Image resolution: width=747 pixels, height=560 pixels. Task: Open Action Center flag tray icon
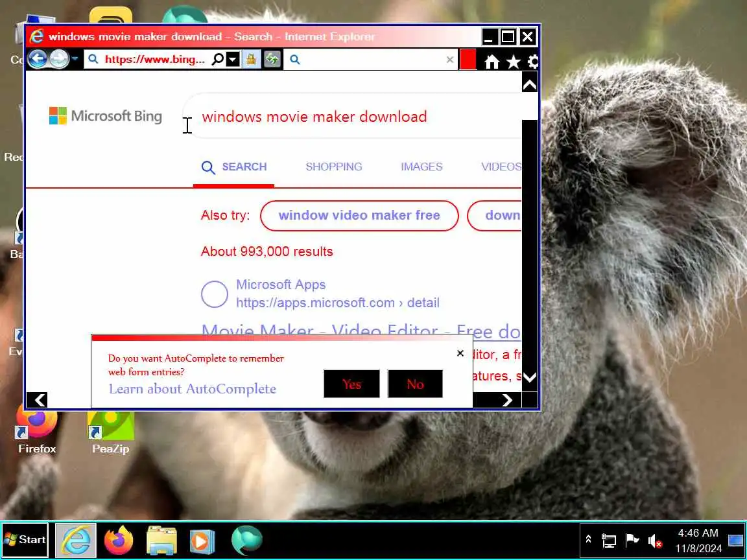tap(632, 541)
